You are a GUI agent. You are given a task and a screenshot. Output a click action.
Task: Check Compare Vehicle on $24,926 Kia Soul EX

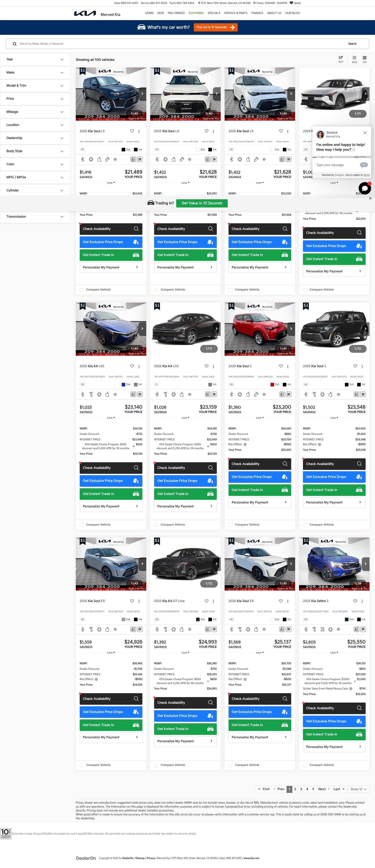(x=82, y=765)
